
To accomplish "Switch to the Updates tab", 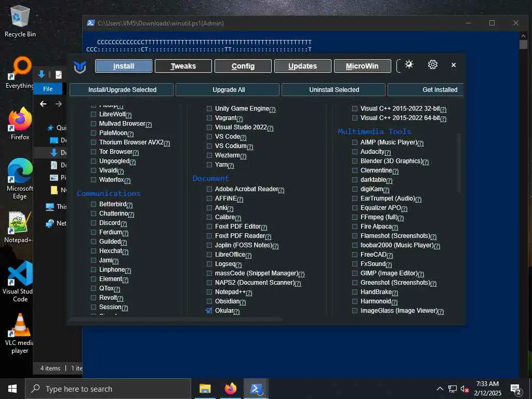I will pyautogui.click(x=303, y=66).
